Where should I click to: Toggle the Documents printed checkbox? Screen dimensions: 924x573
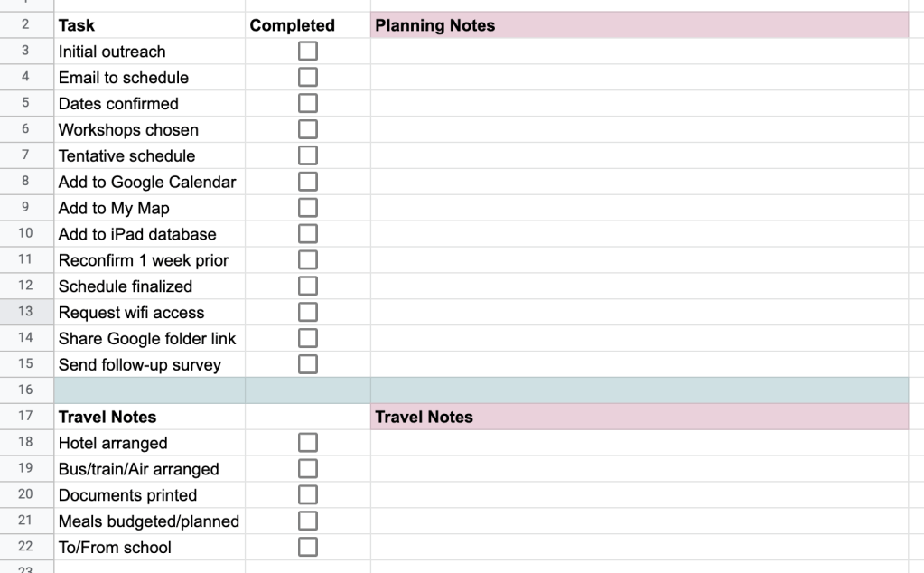point(307,494)
